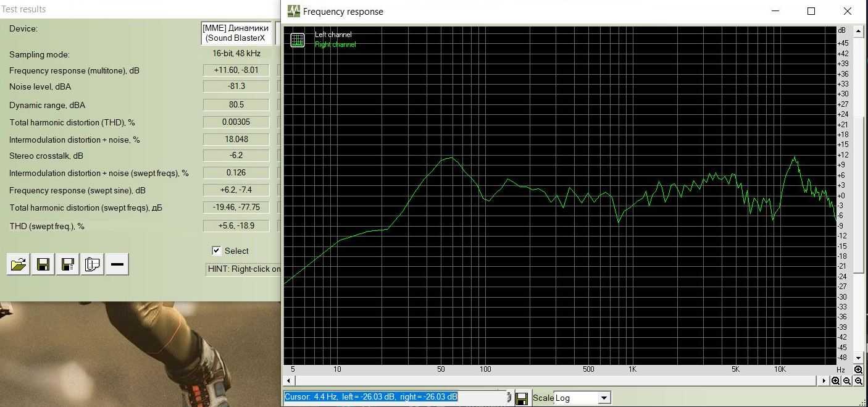868x407 pixels.
Task: Click the Noise level value -81.3
Action: 236,86
